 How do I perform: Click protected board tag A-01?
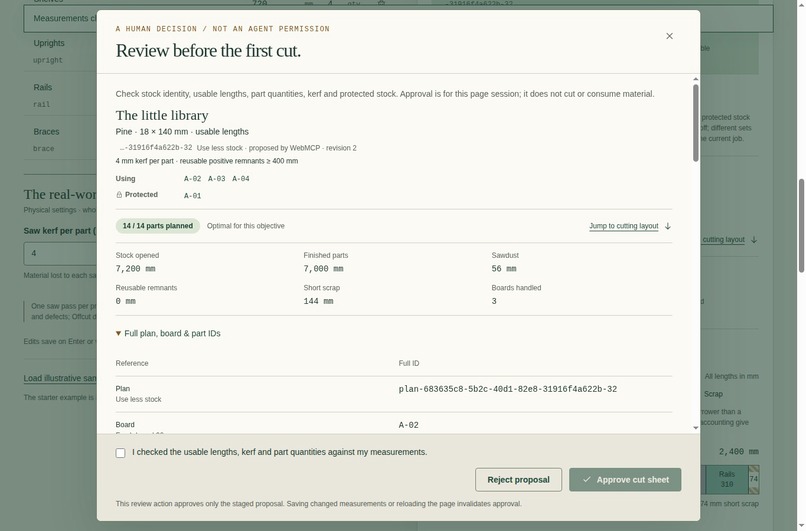click(192, 196)
